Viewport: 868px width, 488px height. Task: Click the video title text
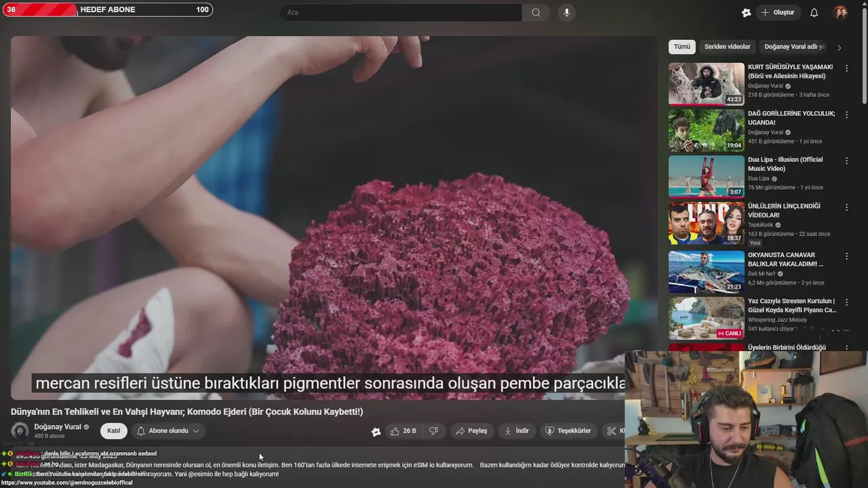point(186,412)
